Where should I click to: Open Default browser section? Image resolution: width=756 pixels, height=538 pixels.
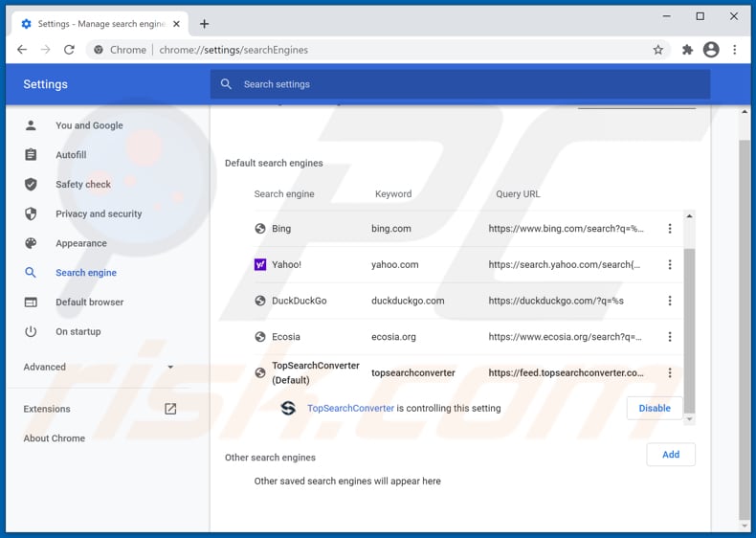click(x=90, y=303)
